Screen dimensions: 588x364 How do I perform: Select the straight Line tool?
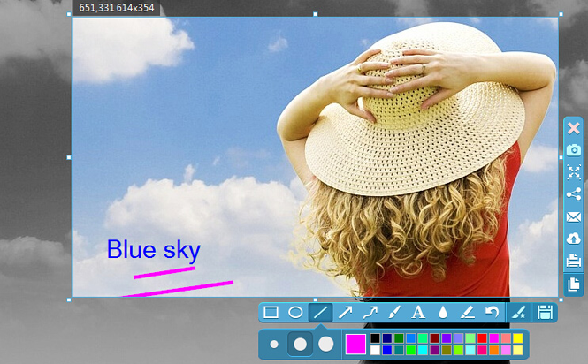[320, 312]
